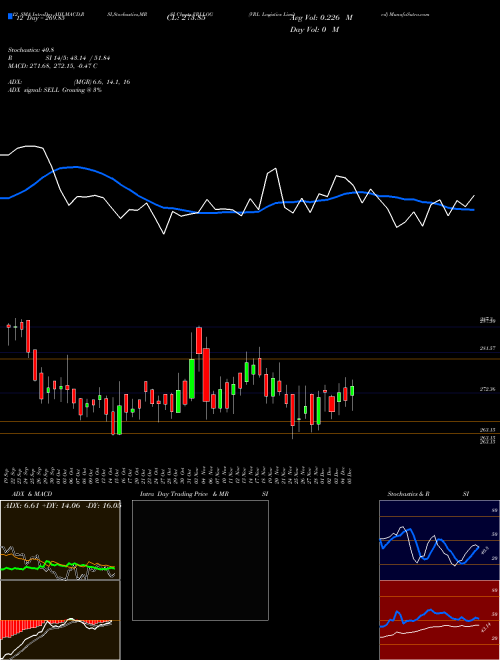Image resolution: width=500 pixels, height=660 pixels.
Task: Click the red RSI chart panel
Action: click(439, 620)
